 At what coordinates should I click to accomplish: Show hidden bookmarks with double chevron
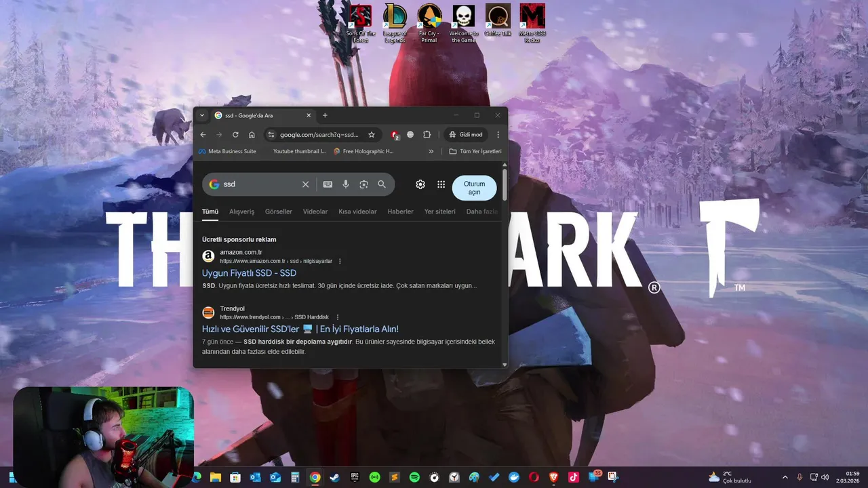point(431,151)
